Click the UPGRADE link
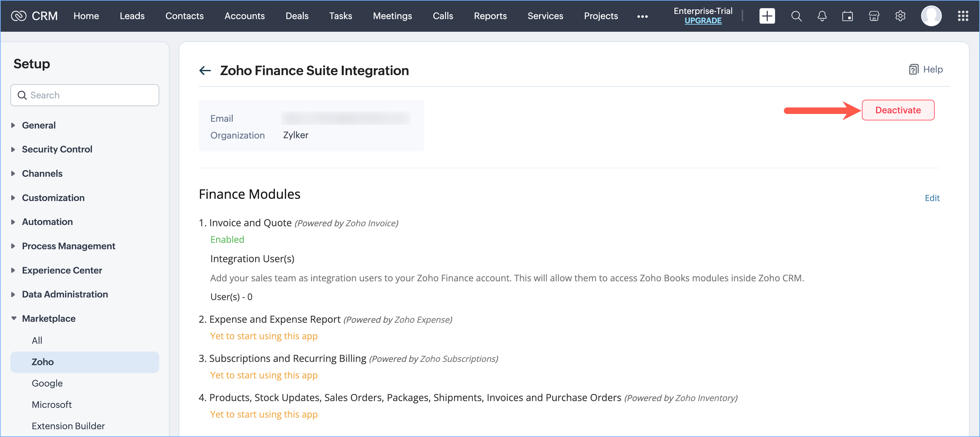 703,21
